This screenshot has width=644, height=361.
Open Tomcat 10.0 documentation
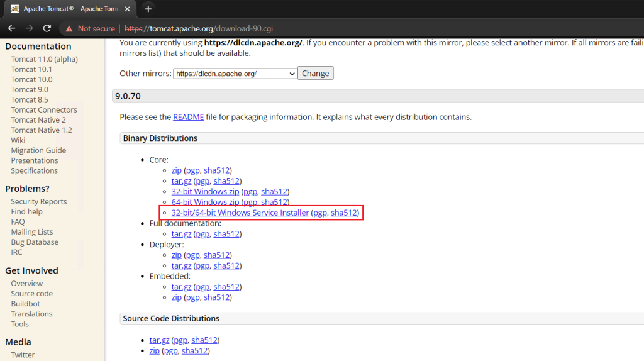[31, 79]
